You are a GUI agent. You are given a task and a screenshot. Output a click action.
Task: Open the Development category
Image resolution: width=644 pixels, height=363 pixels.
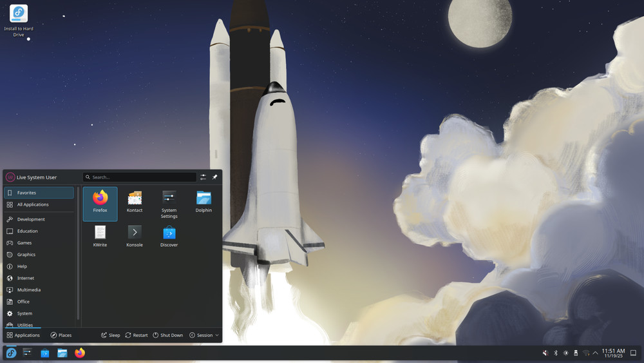click(x=39, y=219)
